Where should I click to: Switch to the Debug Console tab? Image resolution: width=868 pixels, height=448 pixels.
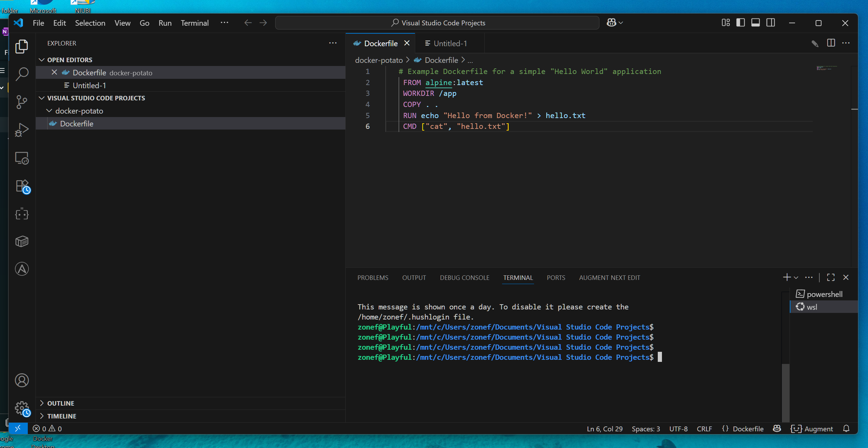[x=464, y=277]
